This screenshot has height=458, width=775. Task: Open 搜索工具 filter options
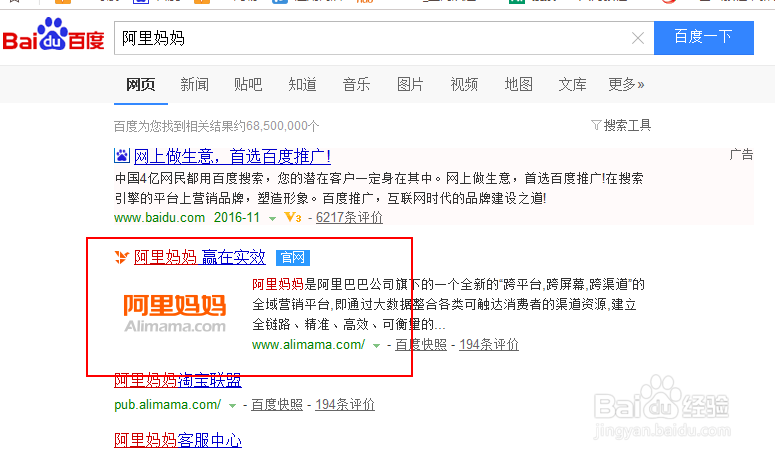tap(621, 125)
